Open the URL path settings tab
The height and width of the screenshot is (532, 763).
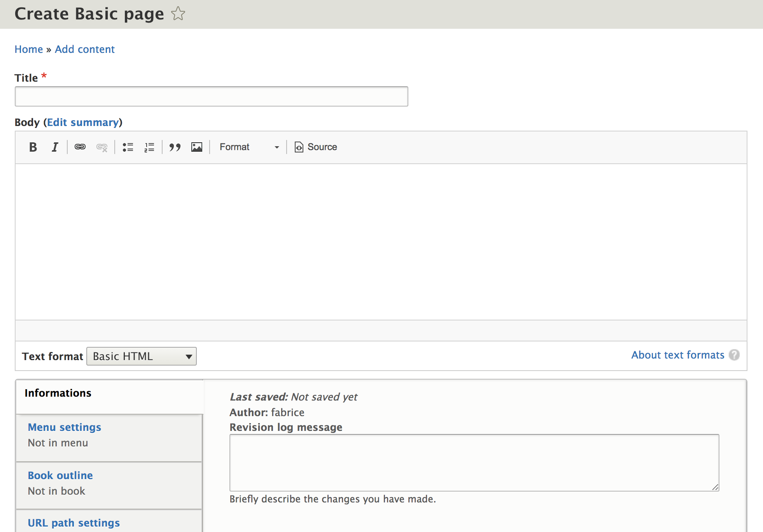coord(109,521)
